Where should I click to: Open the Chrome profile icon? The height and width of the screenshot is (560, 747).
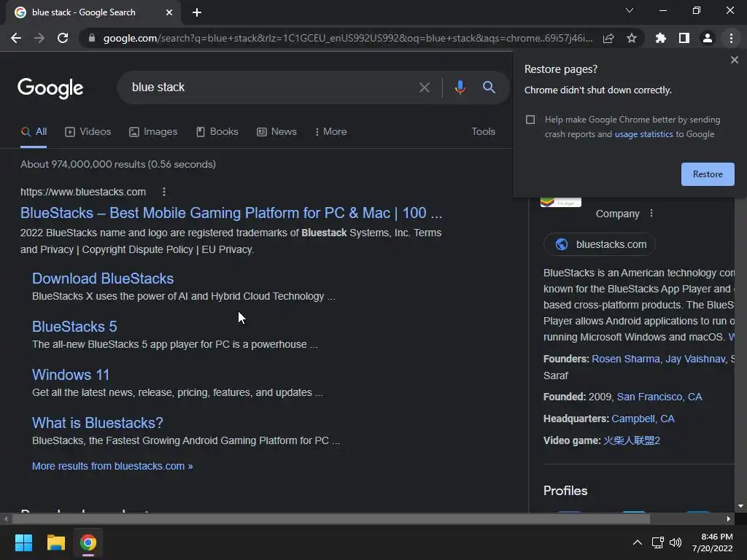(708, 38)
